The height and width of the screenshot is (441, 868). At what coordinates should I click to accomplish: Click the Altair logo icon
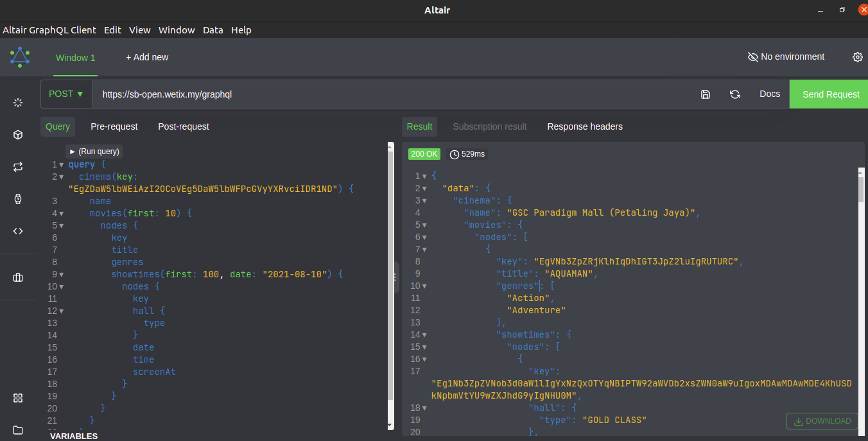(x=19, y=57)
